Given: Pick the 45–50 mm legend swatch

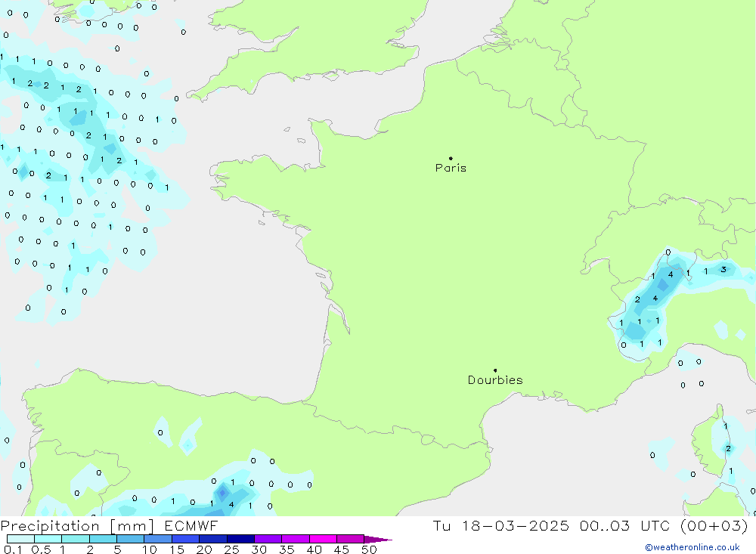Looking at the screenshot, I should pos(351,539).
